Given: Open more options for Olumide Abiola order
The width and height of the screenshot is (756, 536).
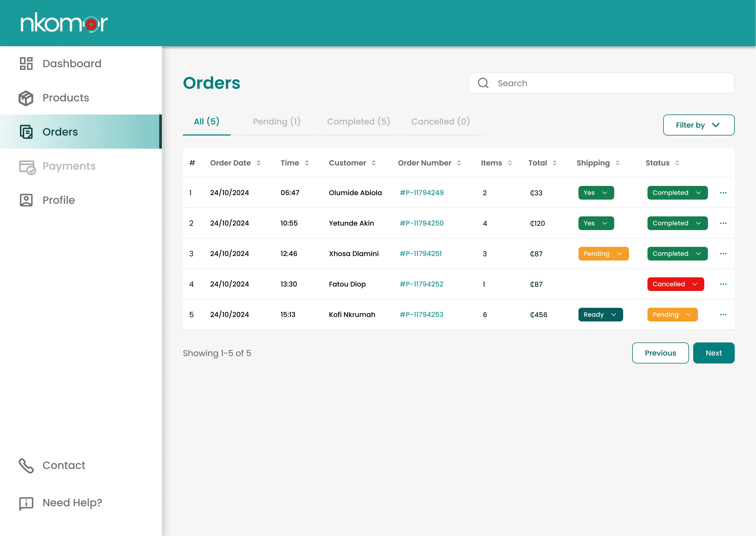Looking at the screenshot, I should pos(723,193).
